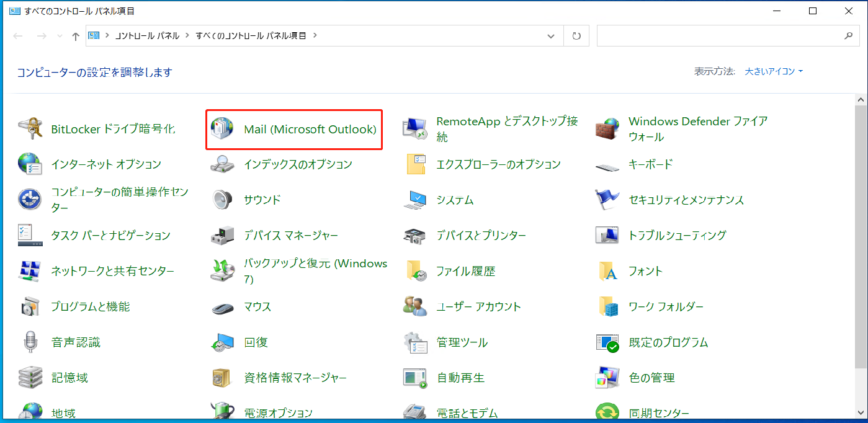Open 回復 icon
The height and width of the screenshot is (423, 868).
point(222,342)
